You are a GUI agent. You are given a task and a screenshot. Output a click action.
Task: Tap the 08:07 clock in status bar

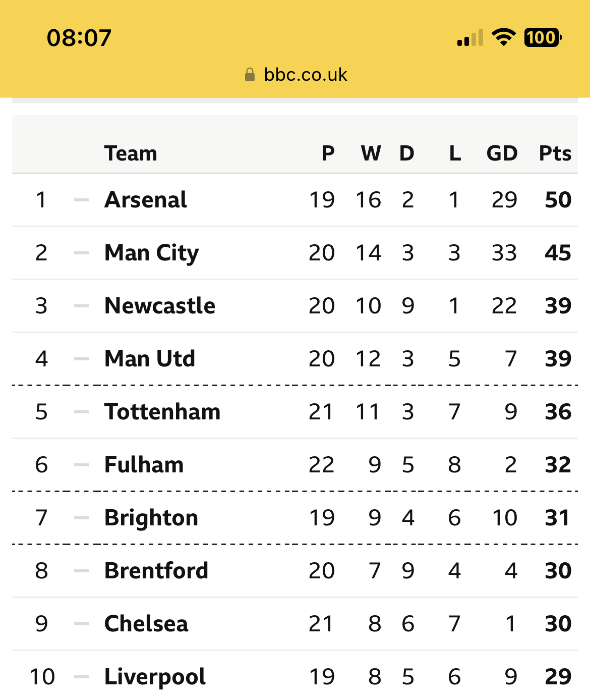pyautogui.click(x=79, y=38)
